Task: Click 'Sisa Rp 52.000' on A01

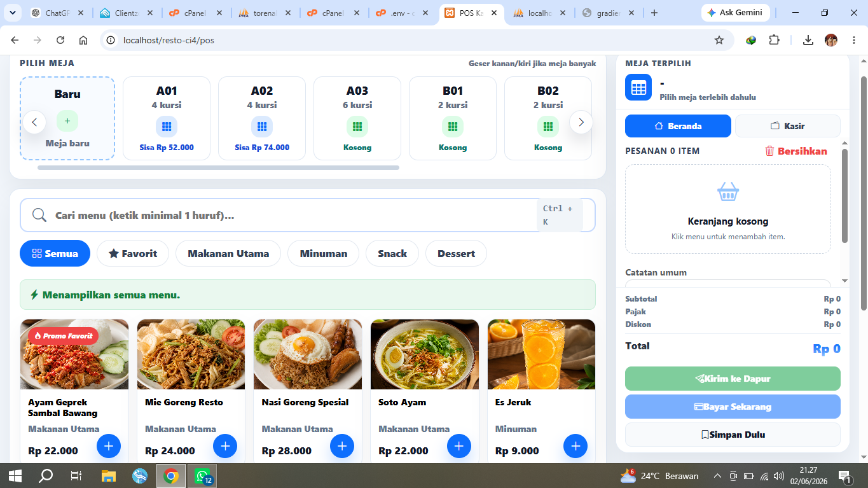Action: (x=167, y=148)
